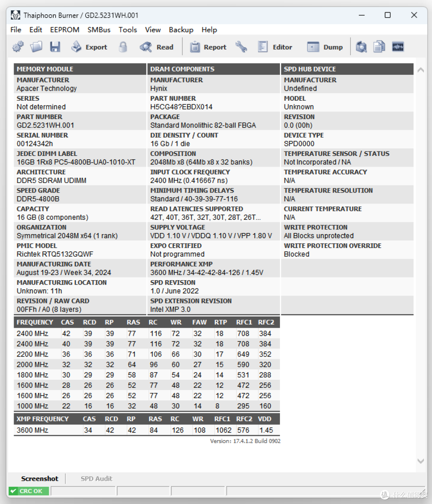Click the magnifier database search icon

click(x=361, y=47)
